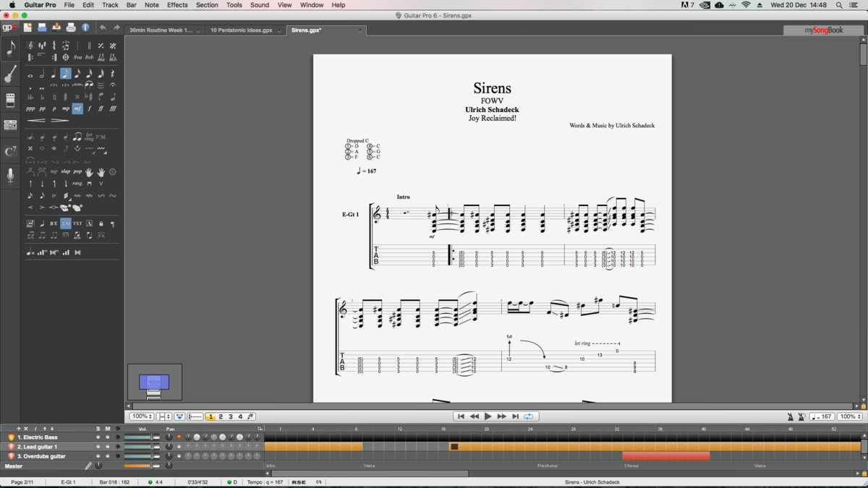Mute the Lead guitar 1 track
The height and width of the screenshot is (488, 868).
[108, 447]
